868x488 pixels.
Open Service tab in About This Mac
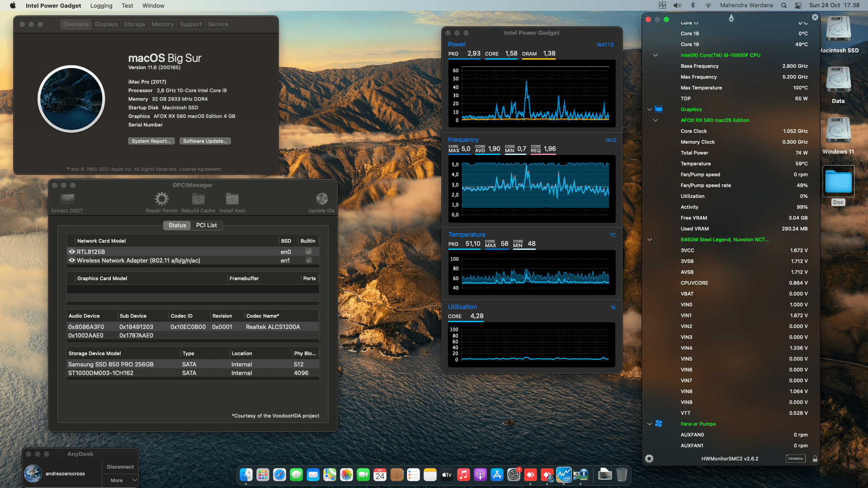218,24
